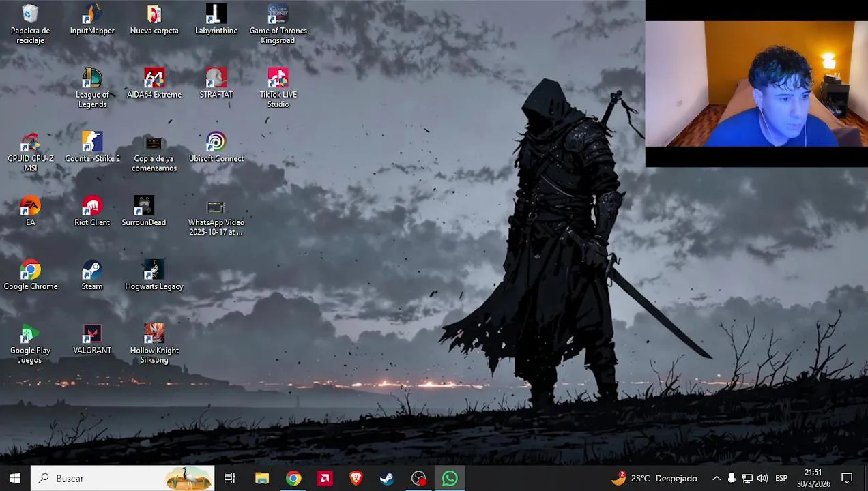Open File Explorer from the taskbar
Screen dimensions: 868x491
coord(262,478)
